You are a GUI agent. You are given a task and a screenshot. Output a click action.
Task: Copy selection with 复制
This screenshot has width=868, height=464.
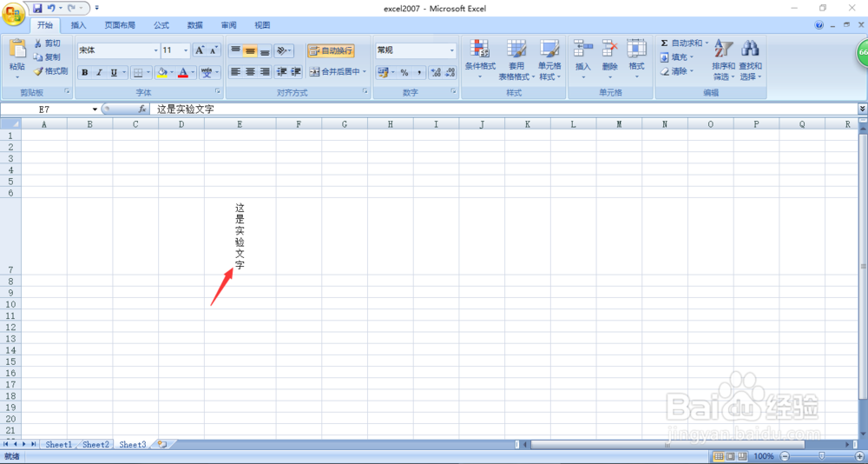(47, 57)
